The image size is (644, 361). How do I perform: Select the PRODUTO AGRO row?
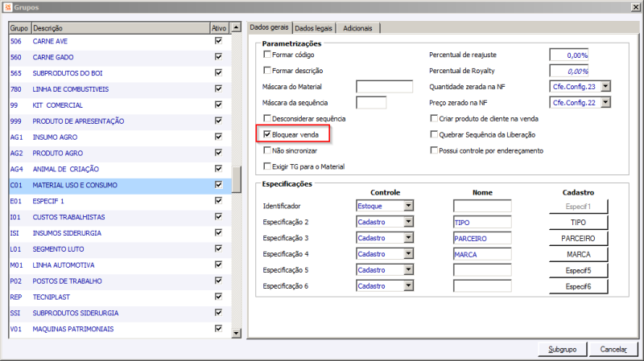120,153
